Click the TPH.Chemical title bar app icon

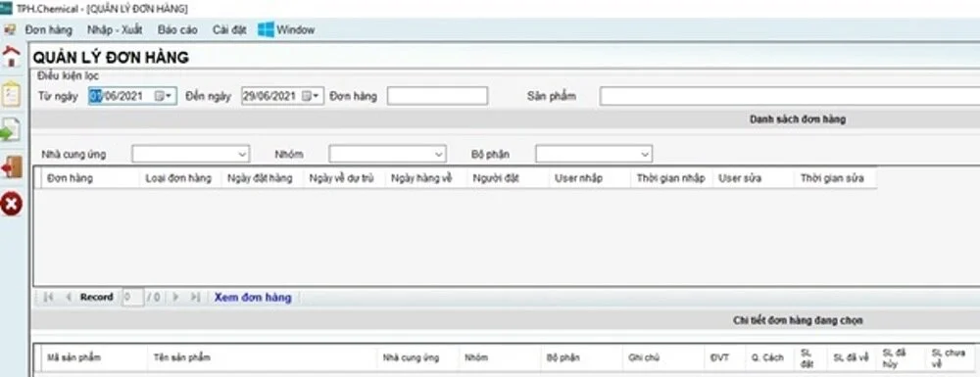[6, 8]
